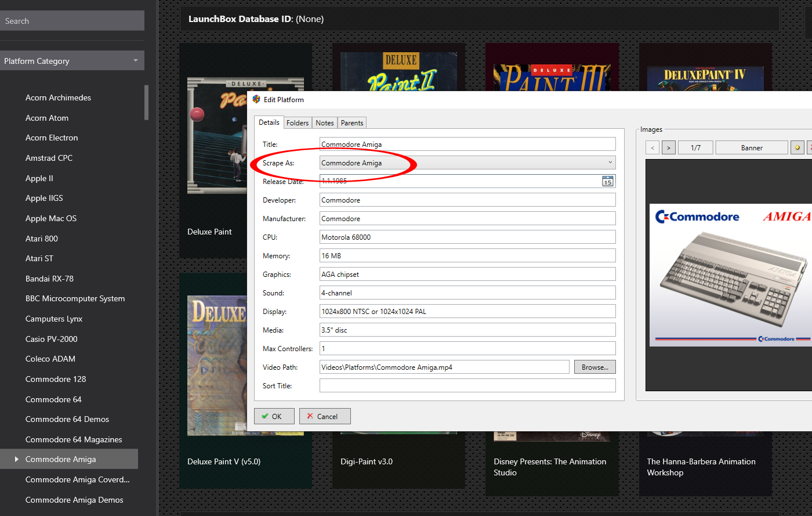Image resolution: width=812 pixels, height=516 pixels.
Task: Cancel the Edit Platform dialog
Action: (x=325, y=416)
